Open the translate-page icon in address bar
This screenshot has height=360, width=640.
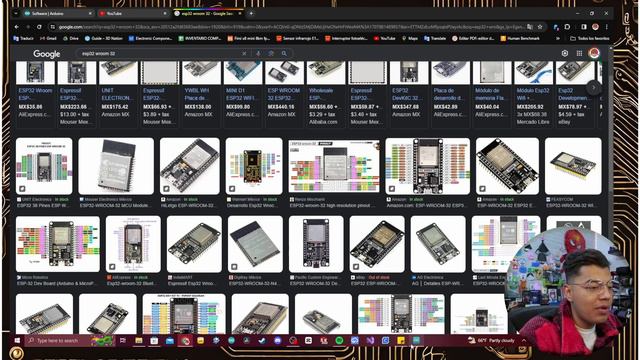pos(529,27)
